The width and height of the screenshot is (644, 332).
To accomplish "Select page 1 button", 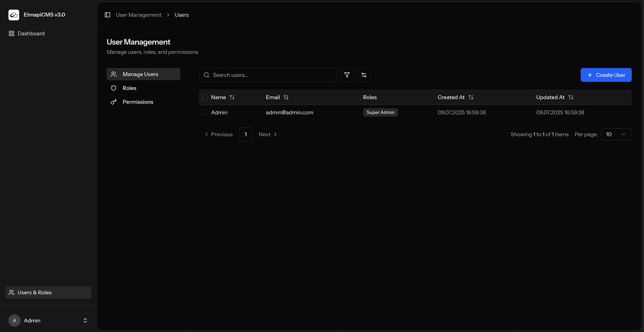I will (x=246, y=134).
